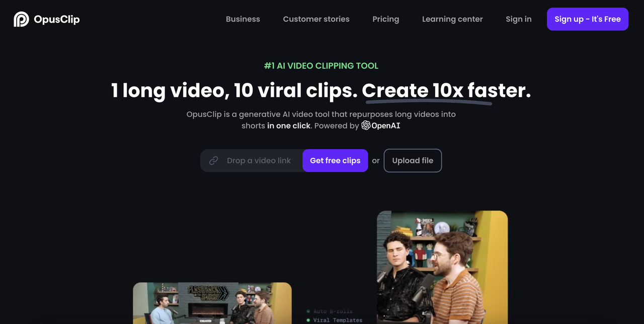Click the OpusClip brand name text
Screen dimensions: 644x324
(57, 19)
